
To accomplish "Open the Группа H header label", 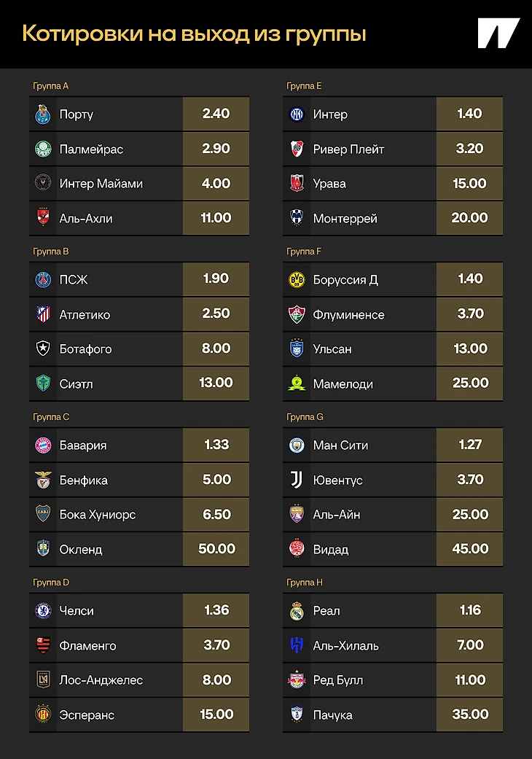I will 305,583.
